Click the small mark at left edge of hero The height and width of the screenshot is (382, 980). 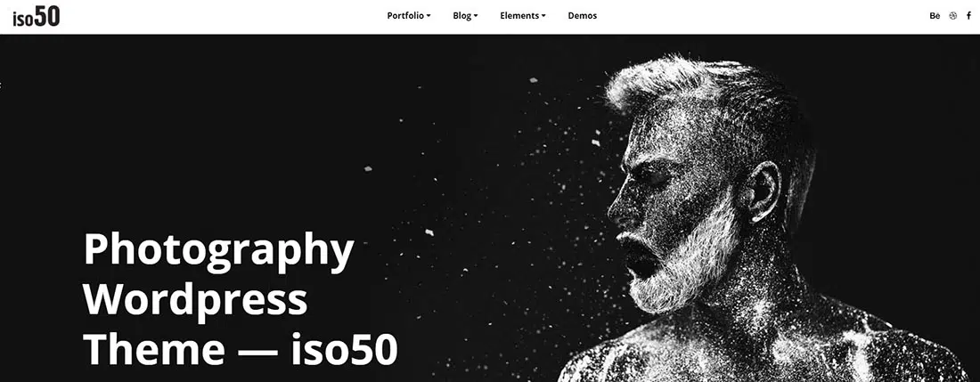click(1, 85)
